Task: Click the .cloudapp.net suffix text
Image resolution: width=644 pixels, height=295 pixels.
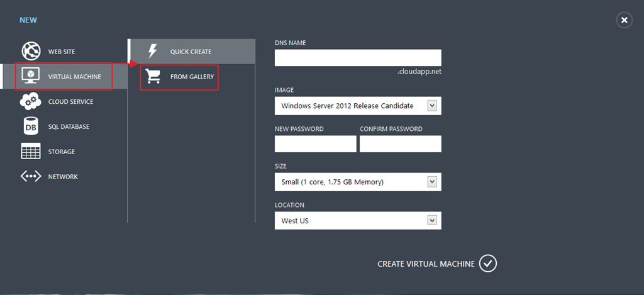Action: [x=419, y=72]
